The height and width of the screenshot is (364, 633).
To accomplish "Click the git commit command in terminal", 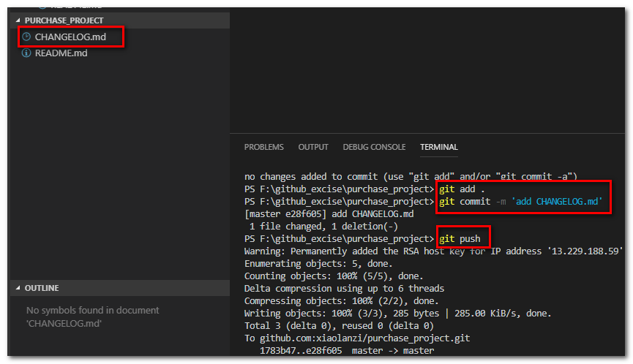I will click(x=521, y=202).
